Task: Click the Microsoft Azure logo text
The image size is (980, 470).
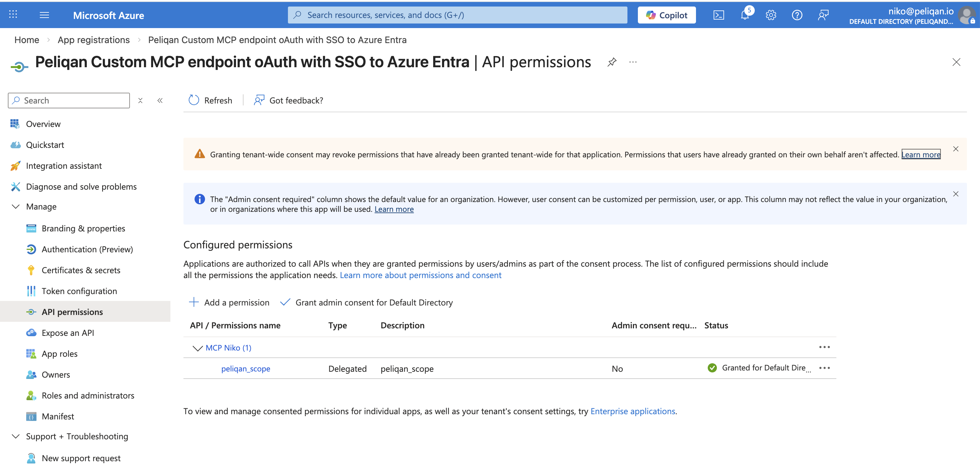Action: pyautogui.click(x=108, y=15)
